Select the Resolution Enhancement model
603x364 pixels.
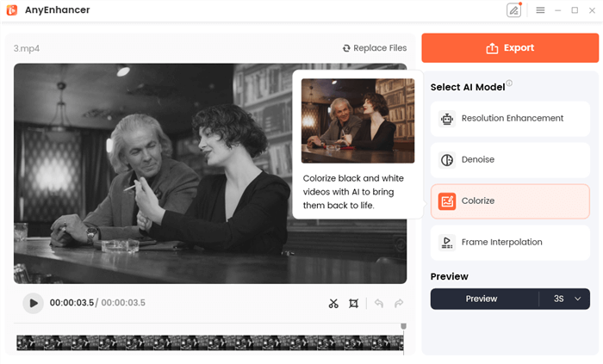pyautogui.click(x=510, y=119)
